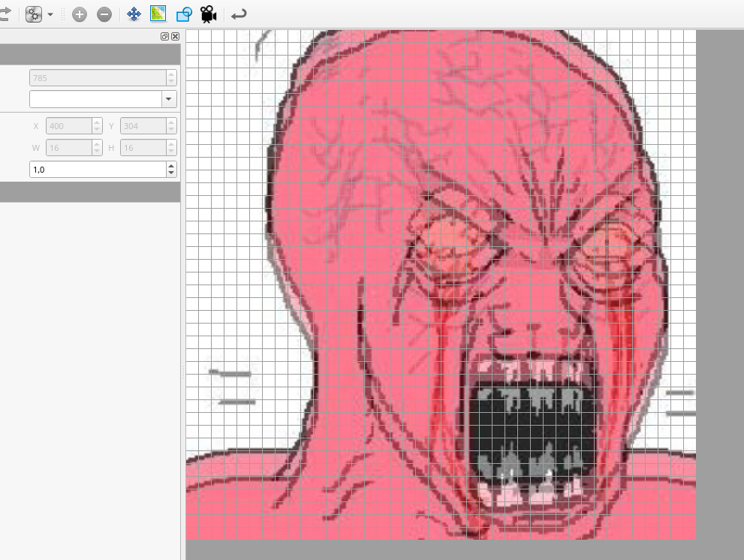
Task: Click the redo arrow icon in the toolbar
Action: click(x=5, y=14)
